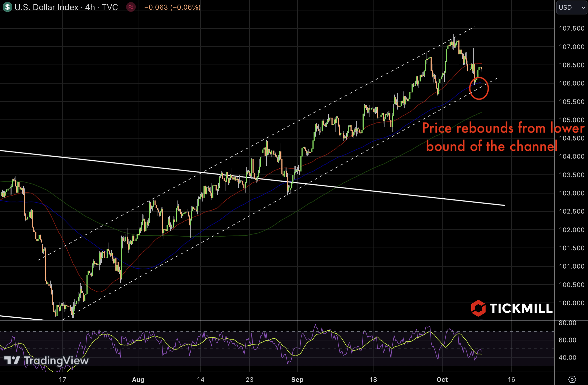The image size is (588, 385).
Task: Click the TICKMILL brand text
Action: click(521, 308)
